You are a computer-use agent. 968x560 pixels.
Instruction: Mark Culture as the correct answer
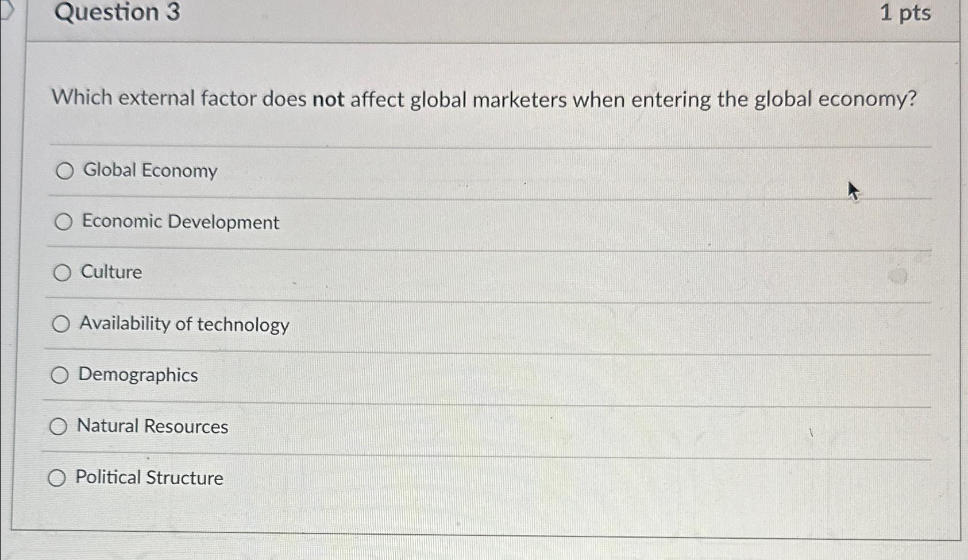pos(63,272)
